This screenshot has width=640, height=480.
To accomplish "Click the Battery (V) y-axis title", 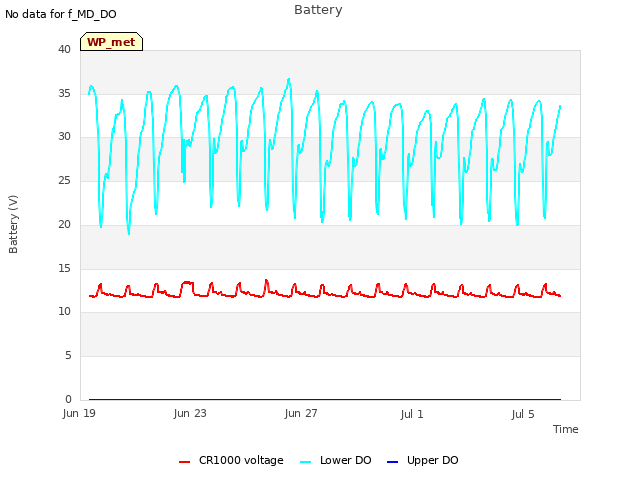I will click(13, 224).
